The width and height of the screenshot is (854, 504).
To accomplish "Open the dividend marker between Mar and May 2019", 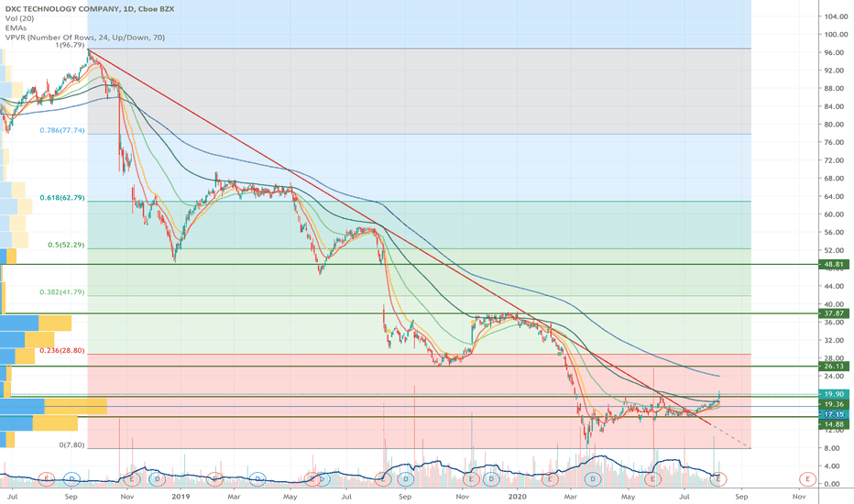I will [258, 479].
